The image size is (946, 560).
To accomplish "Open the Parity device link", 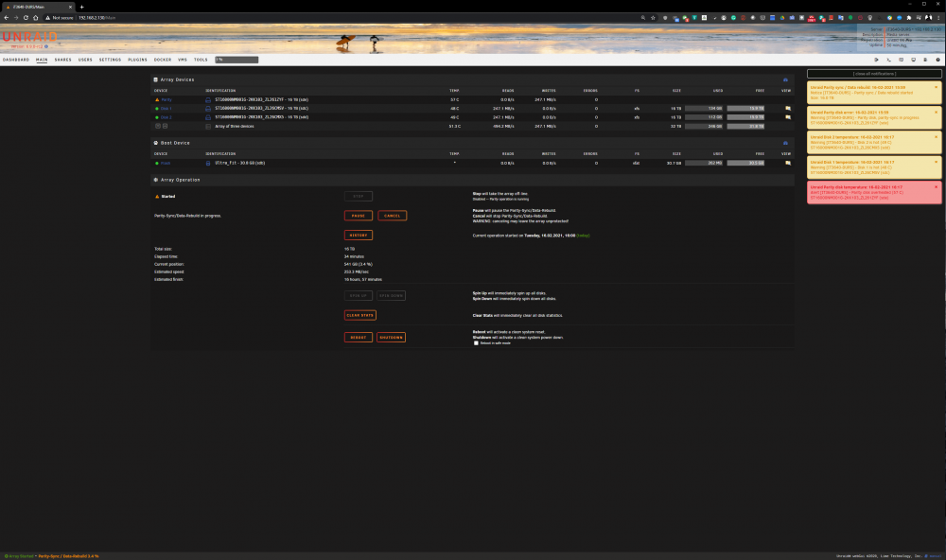I will click(166, 99).
